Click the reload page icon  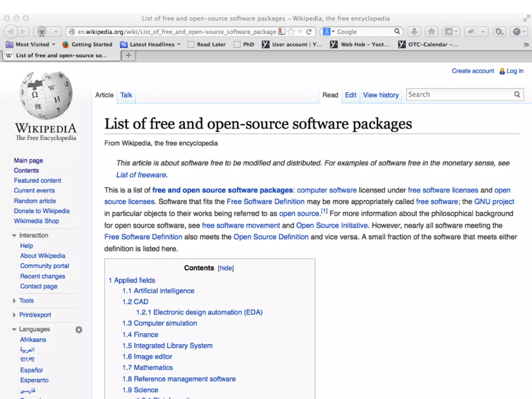click(309, 32)
